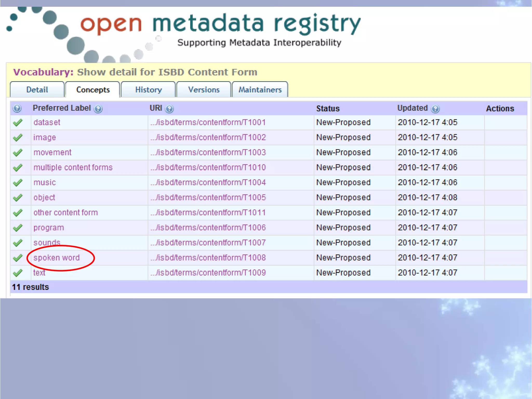Viewport: 532px width, 399px height.
Task: Click help icon beside Preferred Label header
Action: point(98,109)
